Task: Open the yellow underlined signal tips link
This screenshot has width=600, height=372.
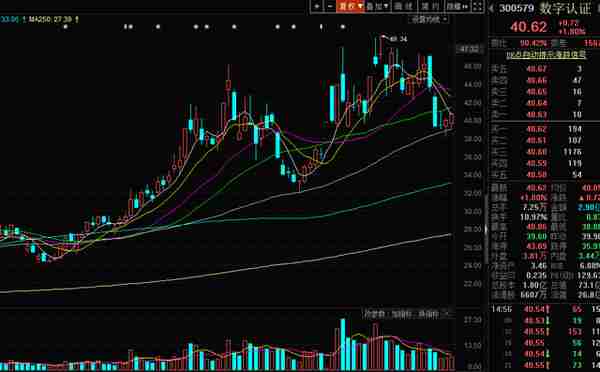Action: tap(546, 55)
